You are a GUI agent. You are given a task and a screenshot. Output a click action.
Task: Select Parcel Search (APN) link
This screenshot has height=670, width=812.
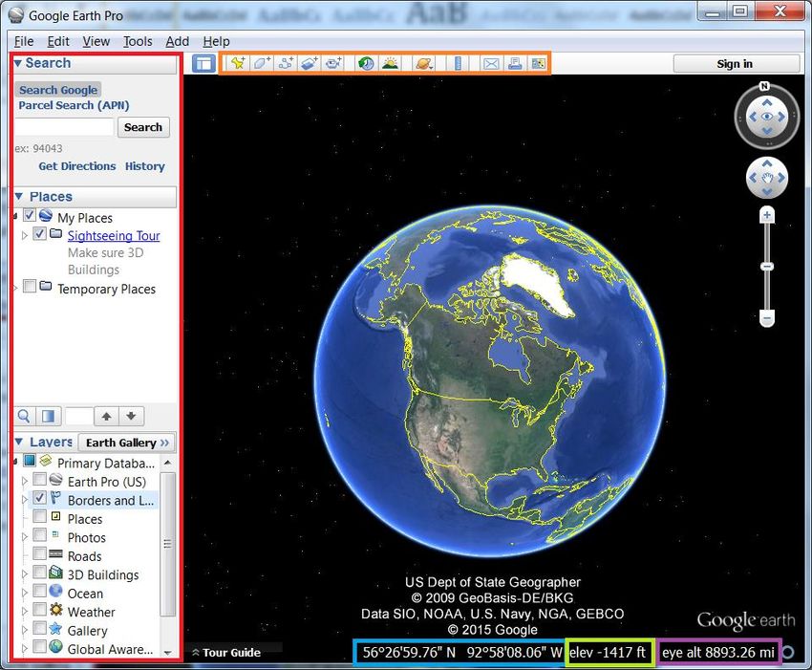(75, 105)
